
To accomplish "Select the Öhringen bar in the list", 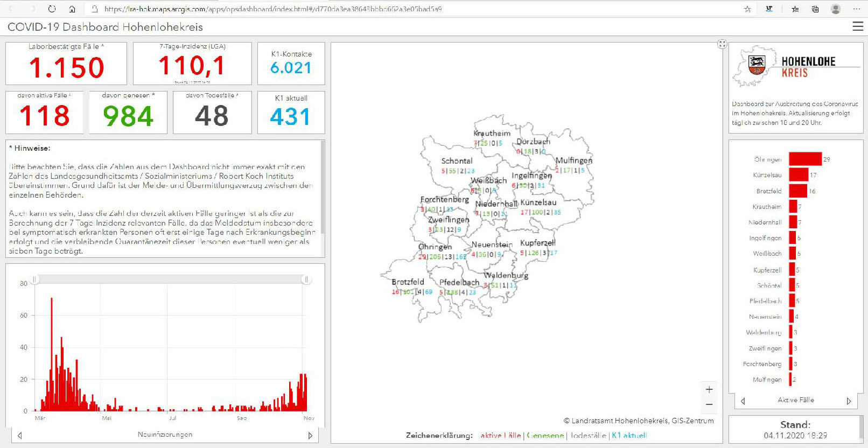I will pyautogui.click(x=805, y=159).
